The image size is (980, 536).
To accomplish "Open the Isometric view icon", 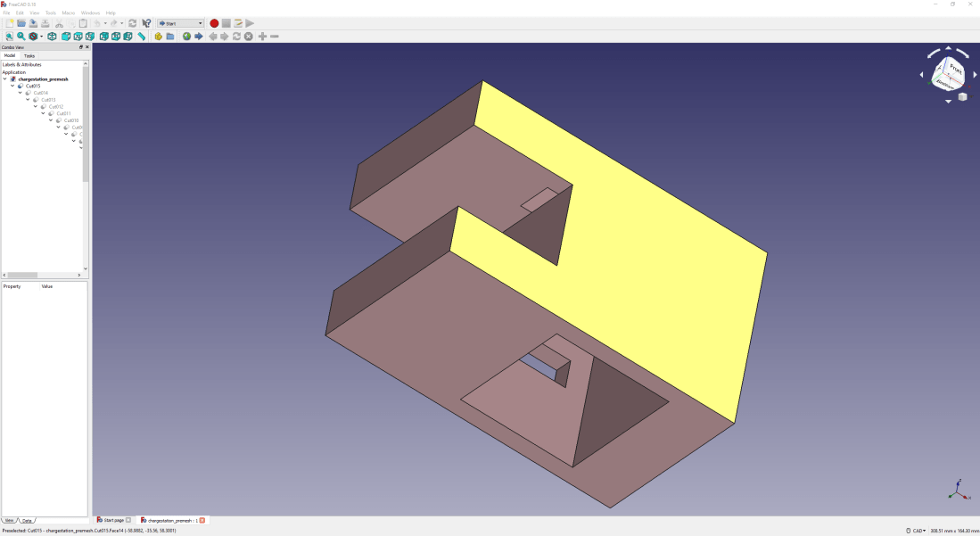I will coord(53,37).
